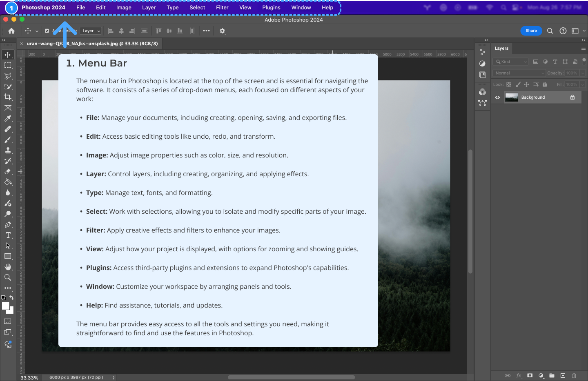The height and width of the screenshot is (381, 588).
Task: Select the Rectangle shape tool
Action: click(x=8, y=256)
